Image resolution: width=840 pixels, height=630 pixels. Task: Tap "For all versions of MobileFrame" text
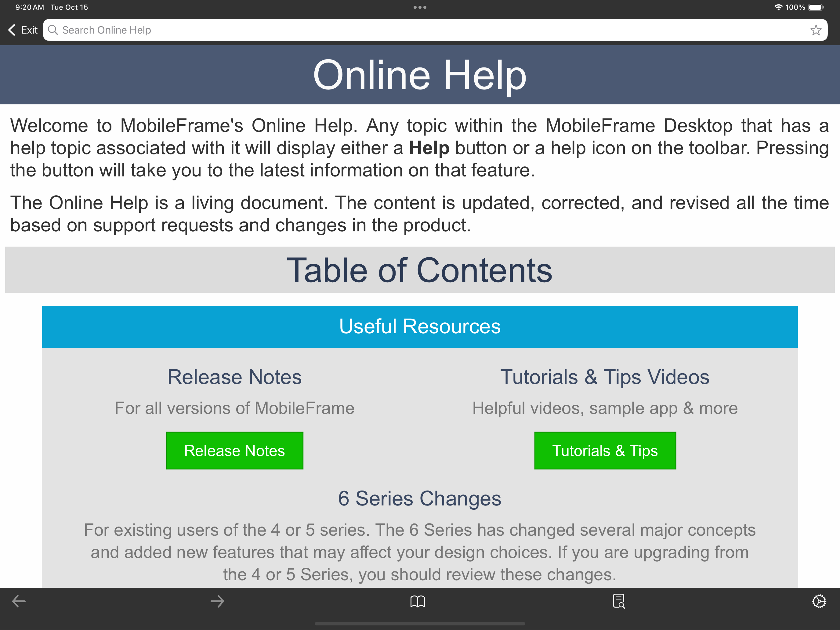(235, 408)
